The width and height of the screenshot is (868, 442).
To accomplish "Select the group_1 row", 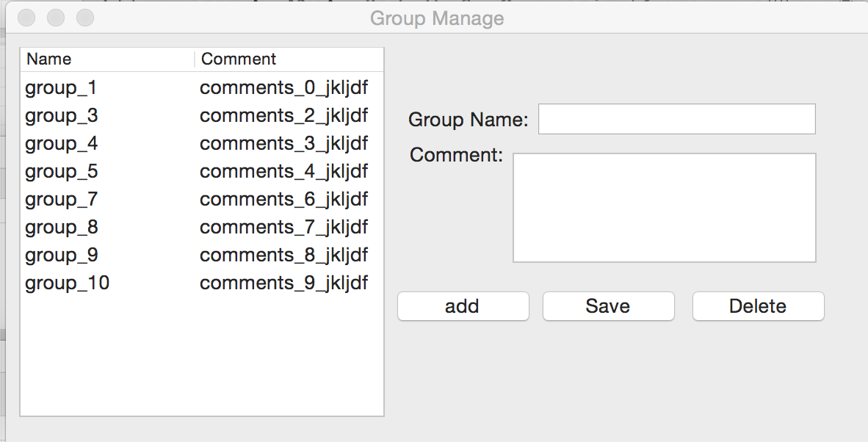I will [61, 88].
